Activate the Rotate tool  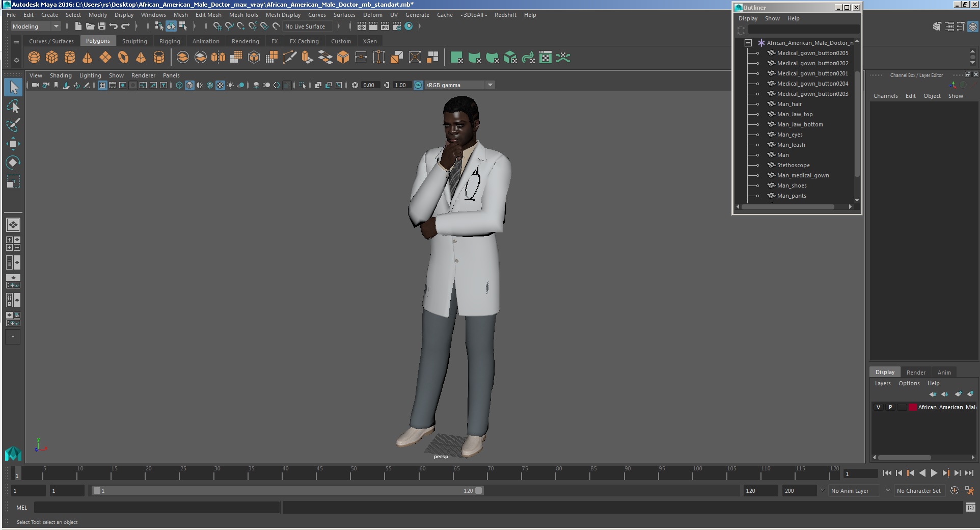(x=13, y=163)
